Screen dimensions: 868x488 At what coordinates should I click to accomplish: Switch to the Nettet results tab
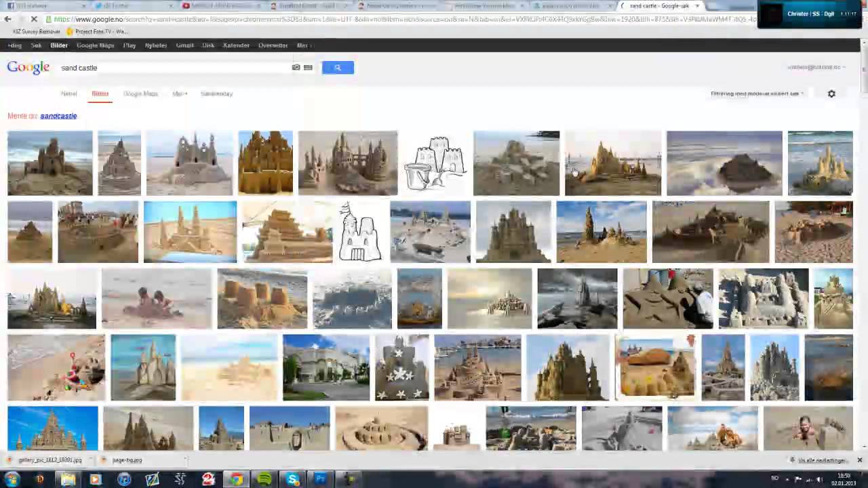[x=68, y=94]
